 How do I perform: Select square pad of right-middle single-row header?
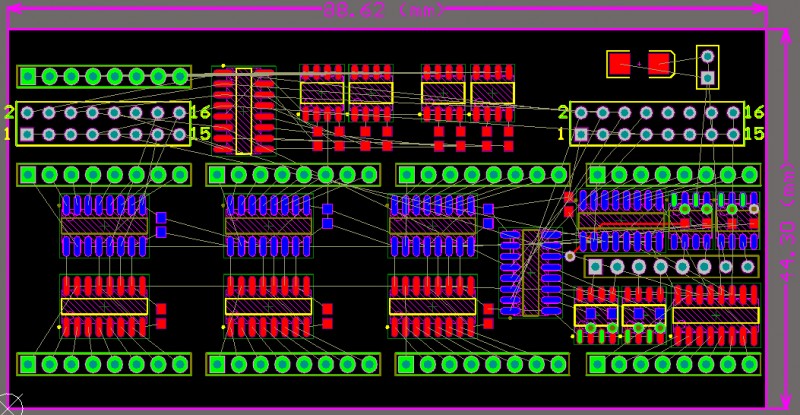tap(595, 267)
